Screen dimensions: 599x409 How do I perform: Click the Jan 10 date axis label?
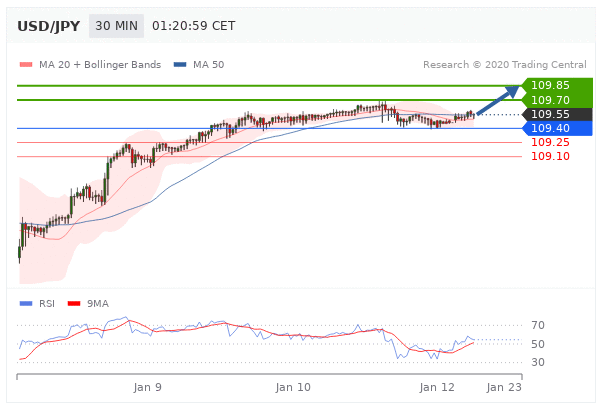coord(293,387)
